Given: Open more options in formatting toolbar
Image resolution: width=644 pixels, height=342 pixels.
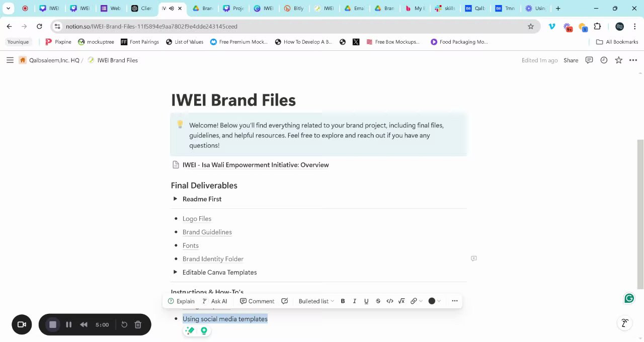Looking at the screenshot, I should pyautogui.click(x=455, y=301).
